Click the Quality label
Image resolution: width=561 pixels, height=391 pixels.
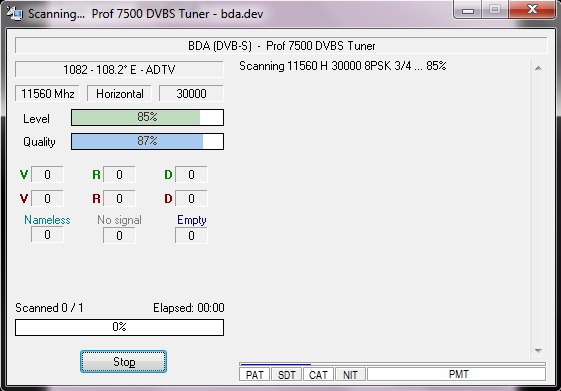tap(39, 142)
